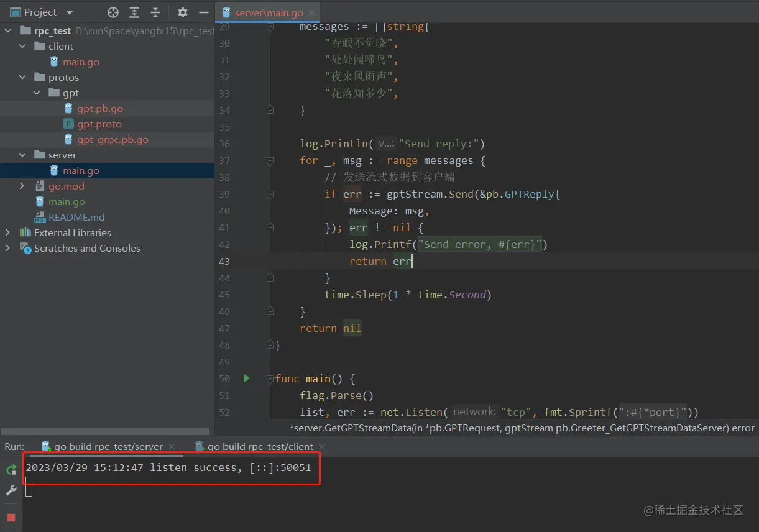Toggle the fold marker at line 39 if statement
This screenshot has width=759, height=532.
click(x=270, y=194)
